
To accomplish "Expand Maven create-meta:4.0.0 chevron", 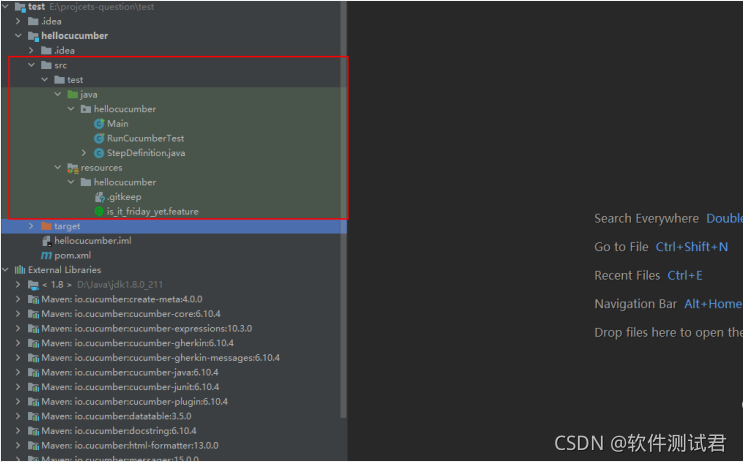I will (18, 299).
